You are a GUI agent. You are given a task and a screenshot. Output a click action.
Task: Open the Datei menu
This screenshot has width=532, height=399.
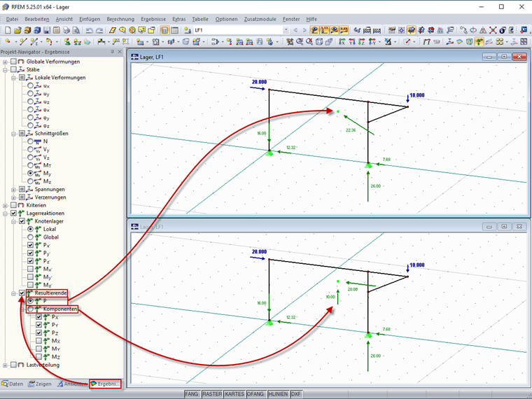point(12,19)
